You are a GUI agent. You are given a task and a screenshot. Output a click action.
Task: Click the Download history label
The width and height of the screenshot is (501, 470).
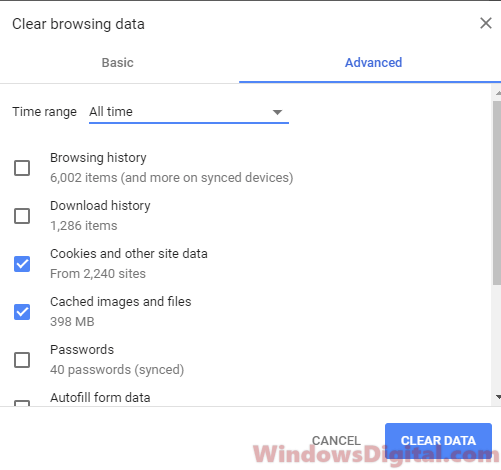[100, 206]
